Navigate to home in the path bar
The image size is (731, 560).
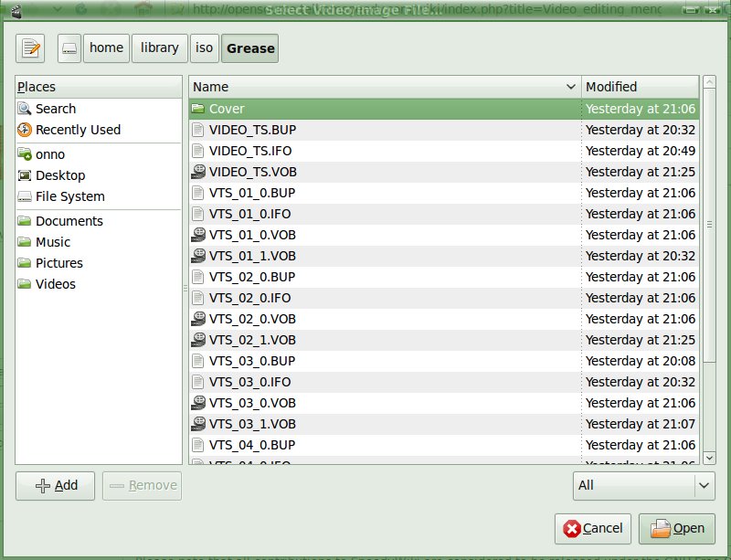point(107,48)
